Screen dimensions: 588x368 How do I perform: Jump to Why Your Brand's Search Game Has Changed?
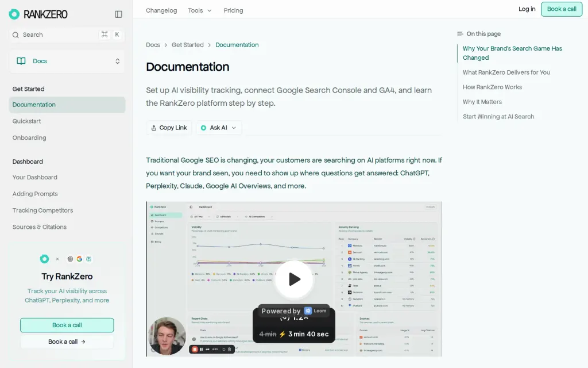tap(512, 53)
